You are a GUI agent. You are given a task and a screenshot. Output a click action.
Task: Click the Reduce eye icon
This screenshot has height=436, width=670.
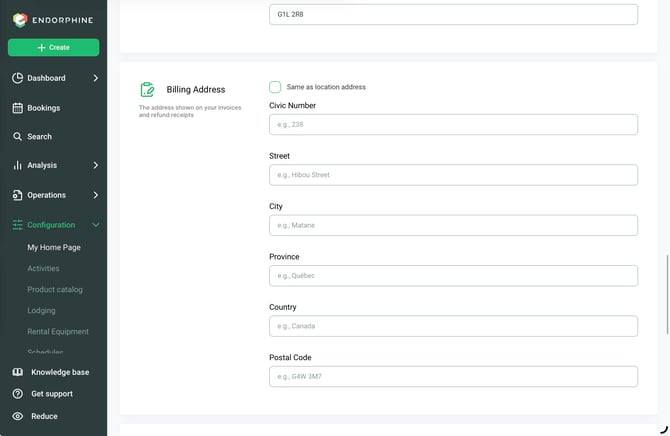(18, 416)
